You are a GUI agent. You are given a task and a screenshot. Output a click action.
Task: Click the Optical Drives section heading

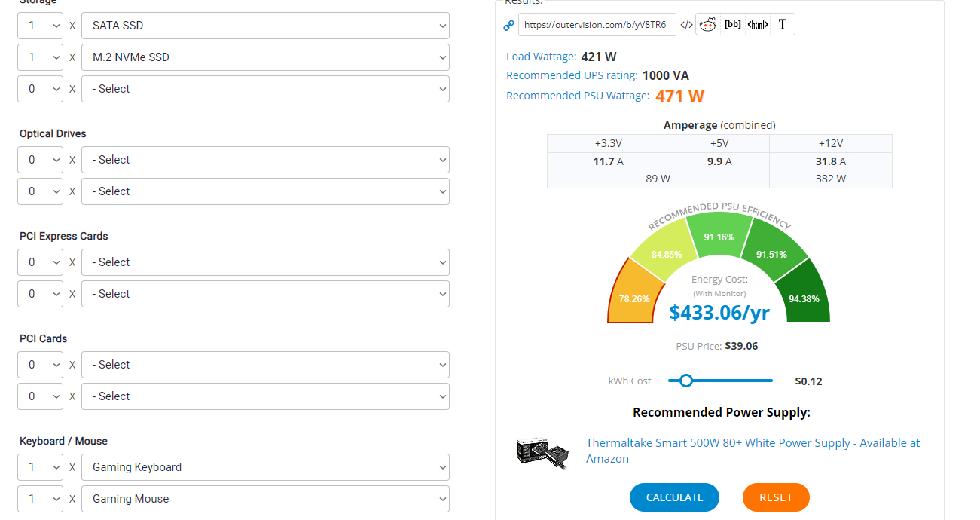click(x=53, y=133)
